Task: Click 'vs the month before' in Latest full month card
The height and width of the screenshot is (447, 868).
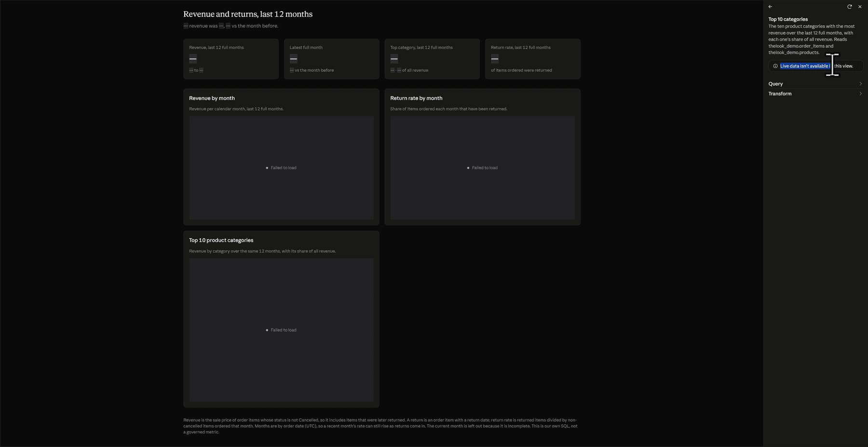Action: coord(314,70)
